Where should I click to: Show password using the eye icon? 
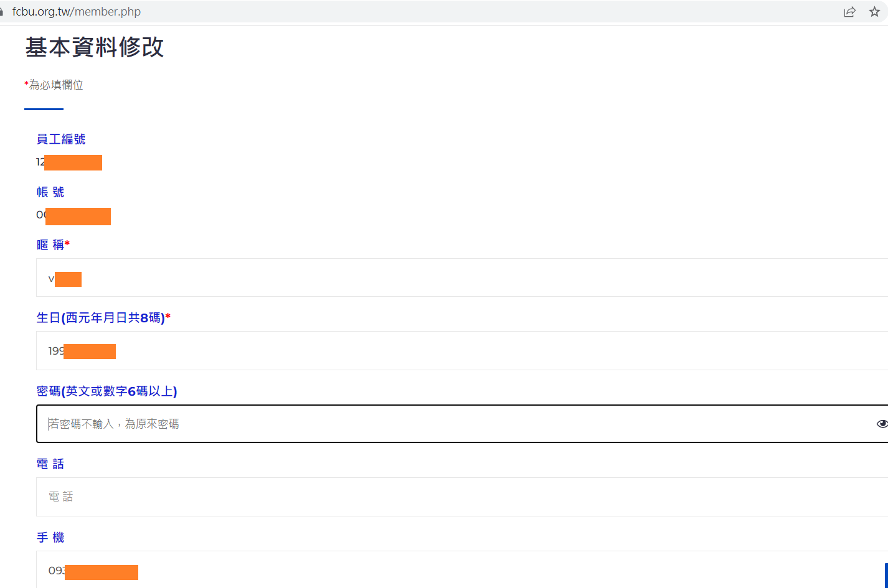coord(882,424)
